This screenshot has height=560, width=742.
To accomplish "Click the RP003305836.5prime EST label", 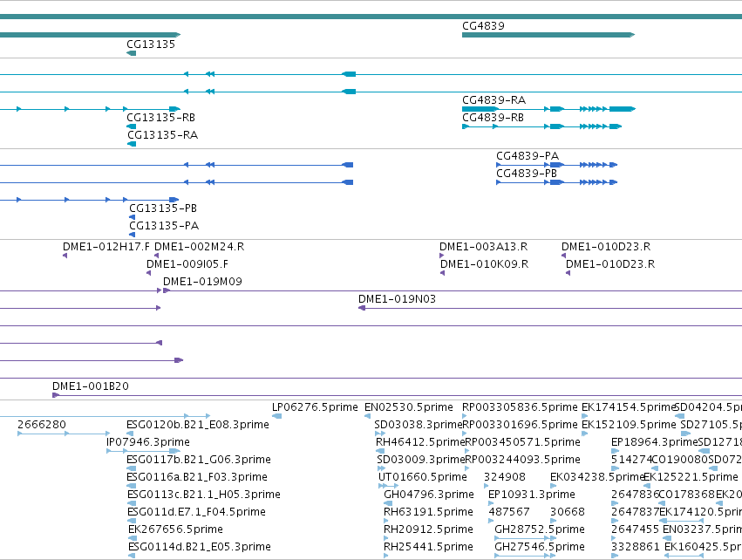I will tap(520, 407).
